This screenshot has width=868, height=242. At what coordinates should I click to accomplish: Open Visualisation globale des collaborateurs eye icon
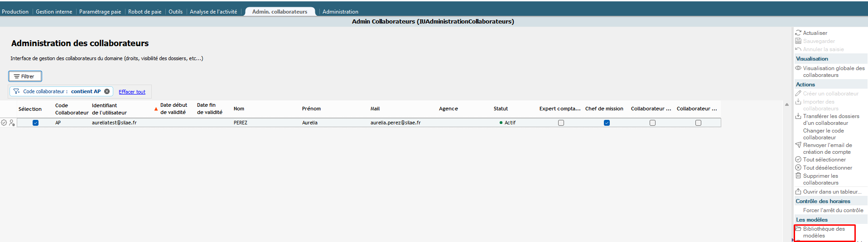798,68
